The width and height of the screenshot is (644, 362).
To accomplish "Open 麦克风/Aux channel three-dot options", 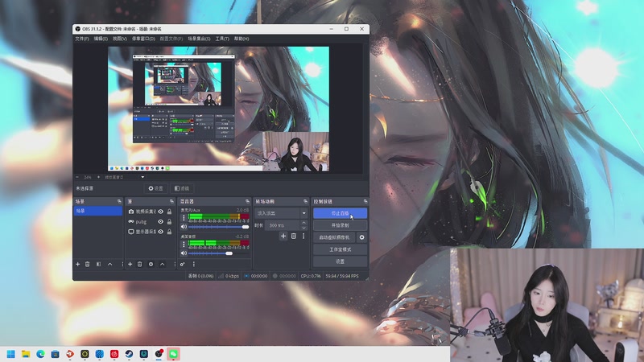I will click(x=184, y=218).
